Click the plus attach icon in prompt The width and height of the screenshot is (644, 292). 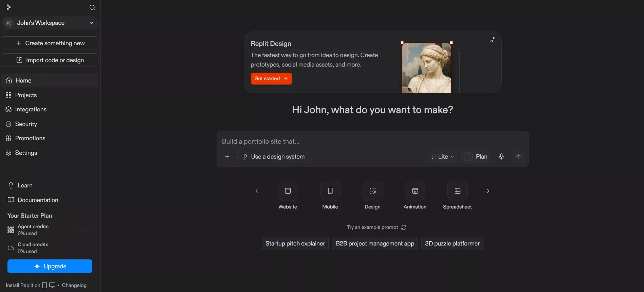[x=227, y=157]
